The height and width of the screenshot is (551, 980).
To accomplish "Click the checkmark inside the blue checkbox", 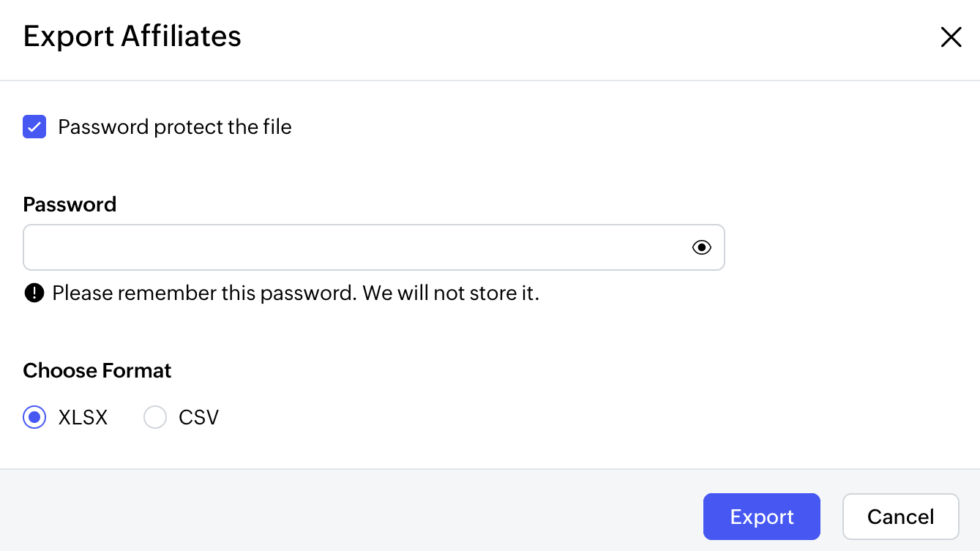I will click(34, 127).
